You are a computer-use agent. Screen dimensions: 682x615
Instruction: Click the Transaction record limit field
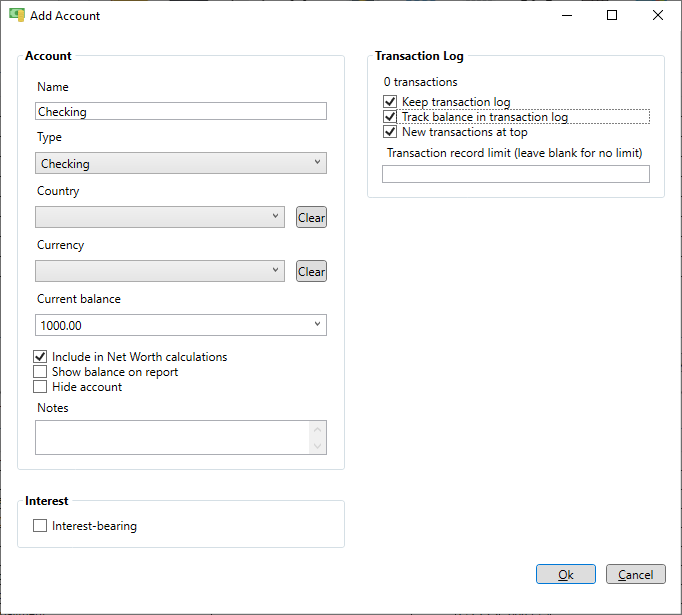[516, 174]
